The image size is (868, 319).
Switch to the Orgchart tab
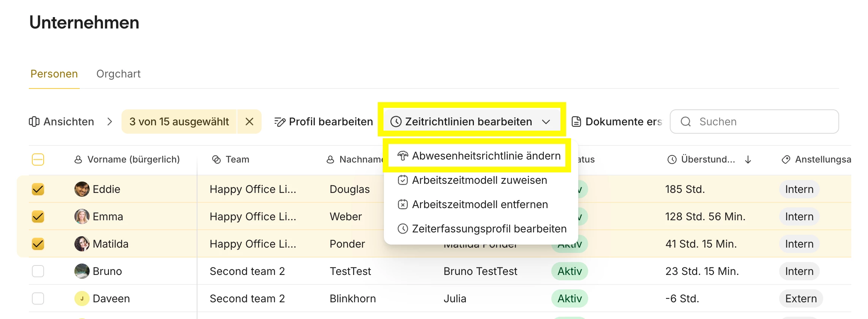118,74
